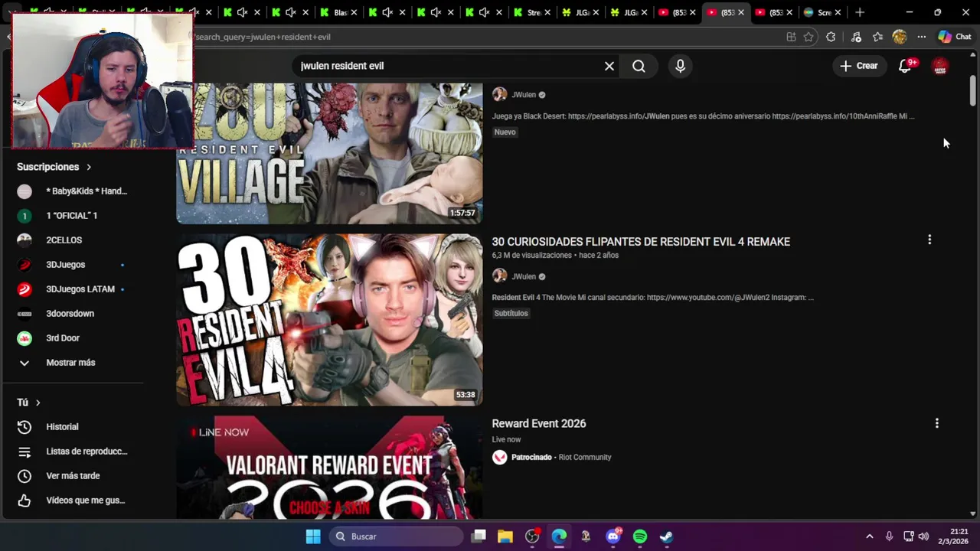Show hidden system tray icons
Image resolution: width=980 pixels, height=551 pixels.
coord(869,536)
